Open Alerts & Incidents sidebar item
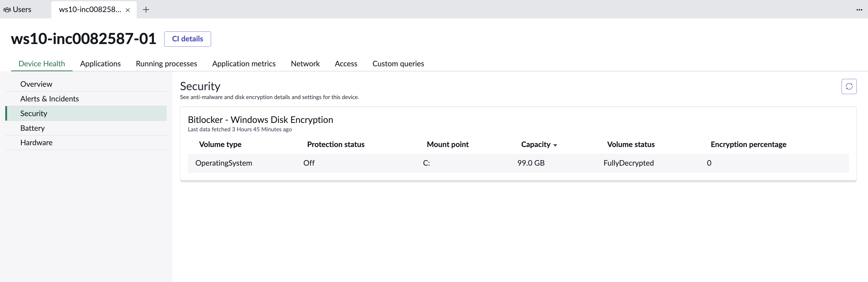 coord(86,99)
